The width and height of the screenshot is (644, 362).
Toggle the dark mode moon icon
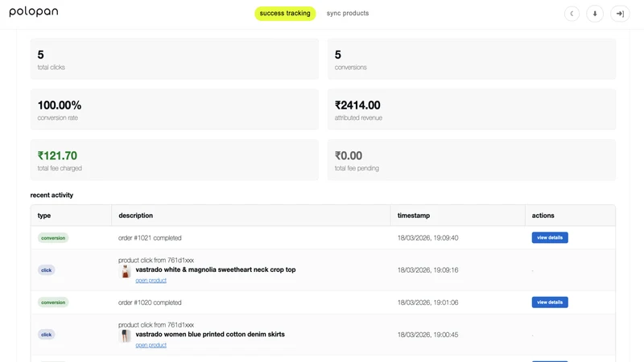572,14
